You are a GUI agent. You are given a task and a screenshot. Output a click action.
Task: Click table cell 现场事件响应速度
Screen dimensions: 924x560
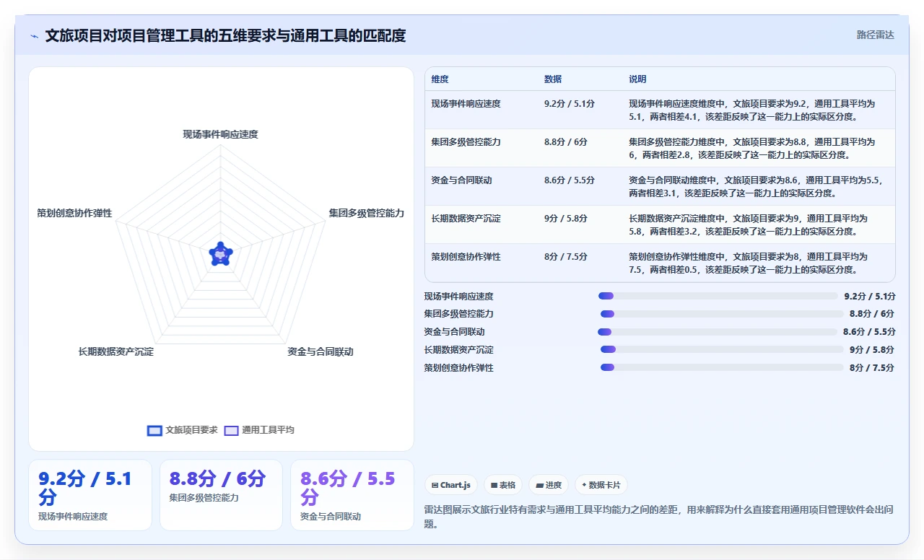coord(466,104)
